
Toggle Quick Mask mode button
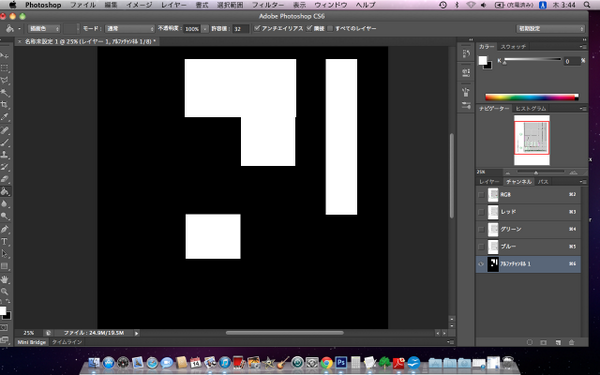4,328
